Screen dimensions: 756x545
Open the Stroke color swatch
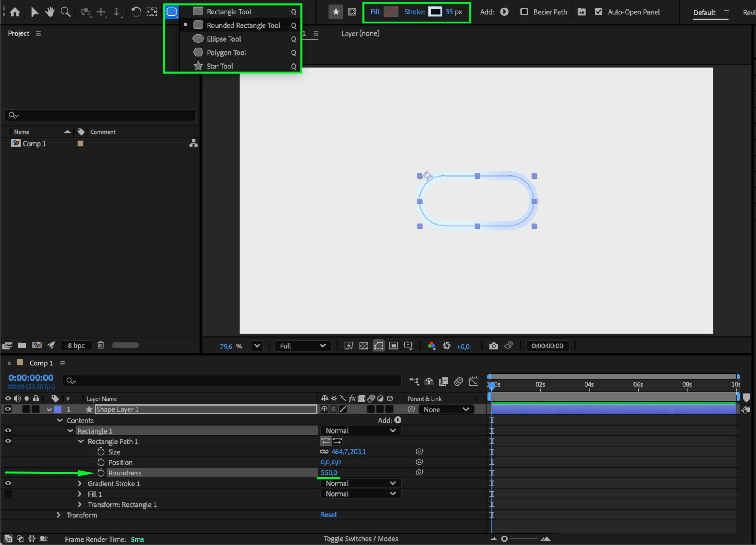[x=435, y=12]
